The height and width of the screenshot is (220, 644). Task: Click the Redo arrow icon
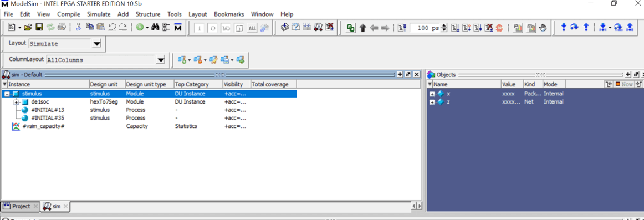pos(122,28)
